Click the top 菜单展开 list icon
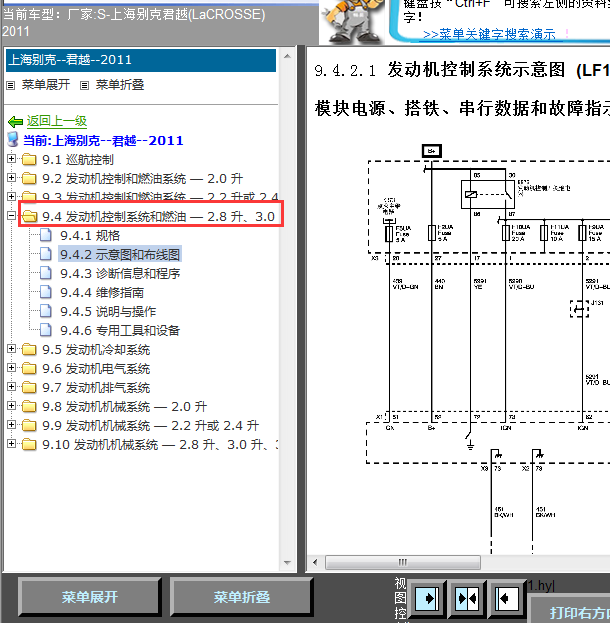Screen dimensions: 610x623 [x=11, y=85]
